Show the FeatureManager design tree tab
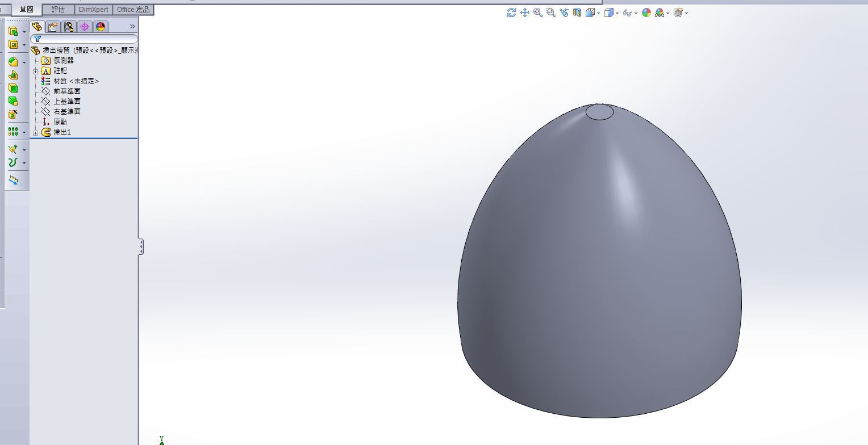The height and width of the screenshot is (445, 868). tap(37, 27)
